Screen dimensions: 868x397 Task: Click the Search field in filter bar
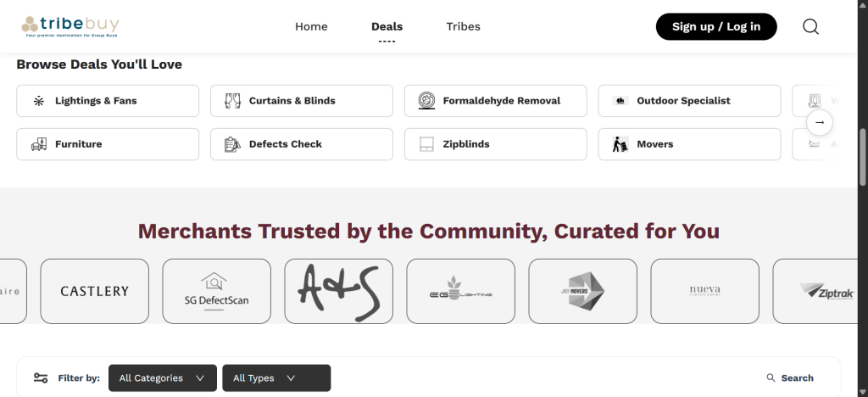pyautogui.click(x=790, y=378)
